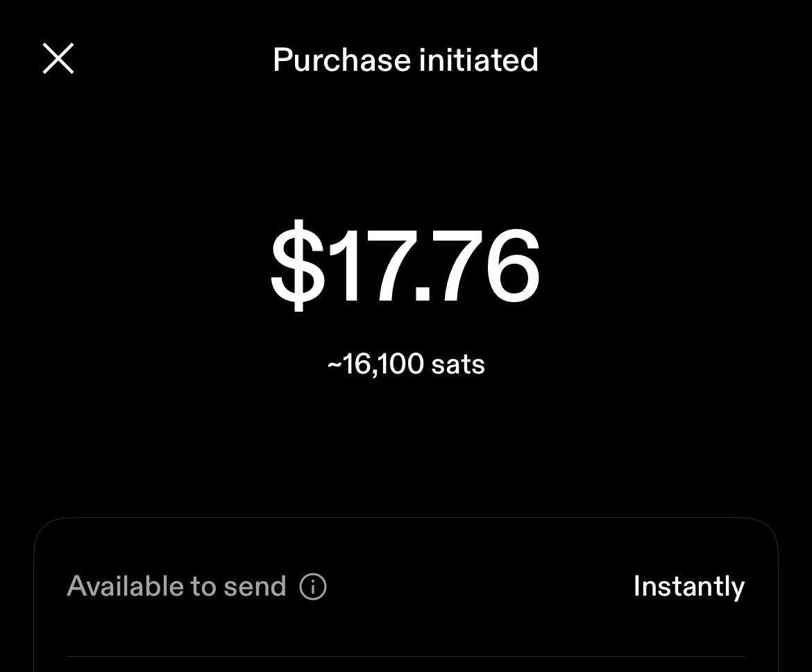
Task: Tap the .76 cents portion of amount
Action: point(476,266)
